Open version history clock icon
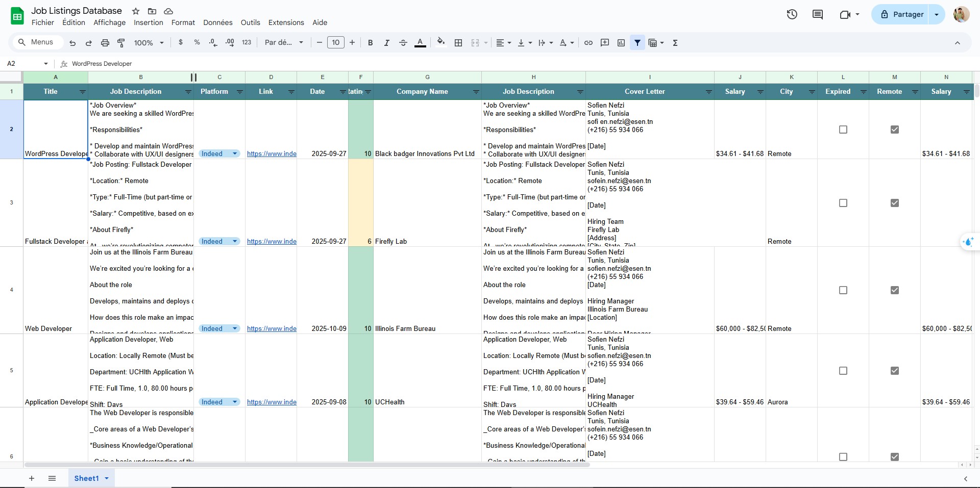Image resolution: width=980 pixels, height=488 pixels. point(792,14)
